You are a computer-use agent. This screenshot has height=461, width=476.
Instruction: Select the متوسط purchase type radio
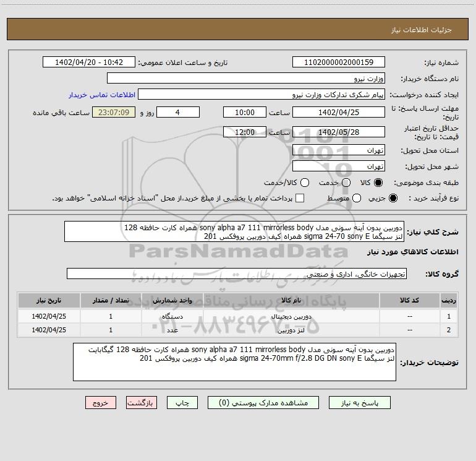tap(357, 198)
